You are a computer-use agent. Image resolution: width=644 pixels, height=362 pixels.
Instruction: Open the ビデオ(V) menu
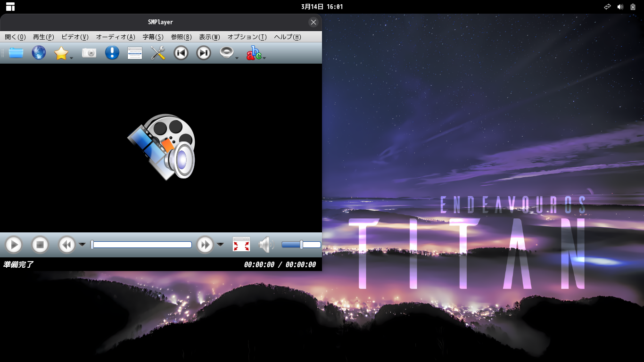point(75,37)
